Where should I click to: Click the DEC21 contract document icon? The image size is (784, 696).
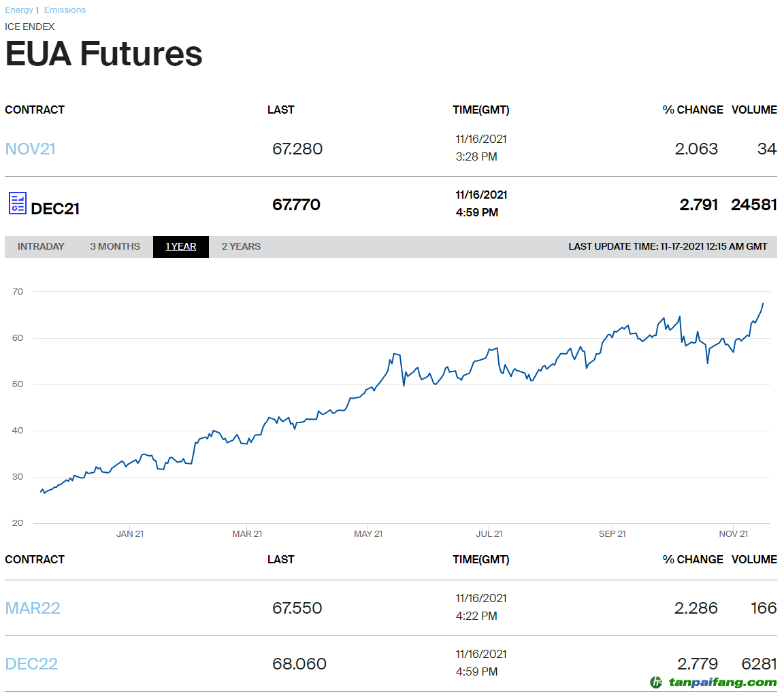point(17,203)
